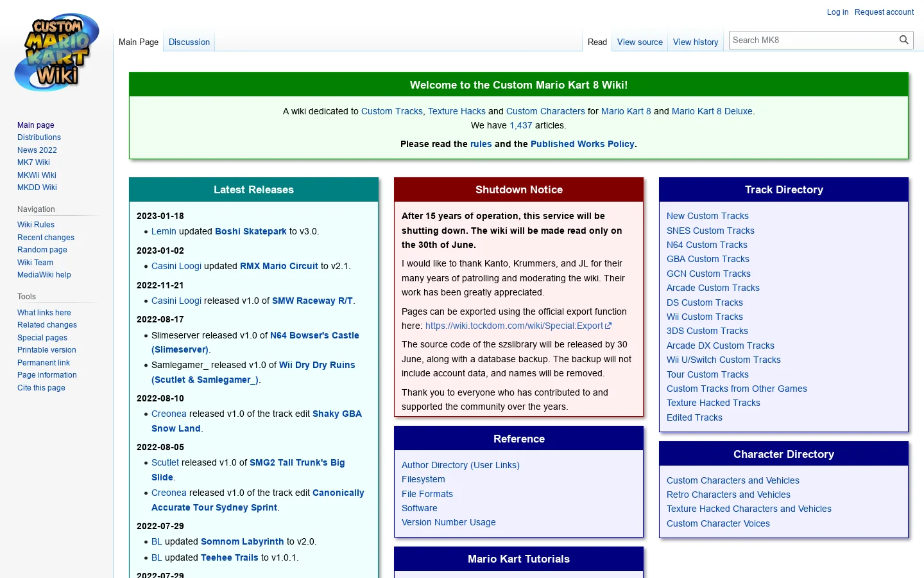Open the Wiki Team page

point(35,263)
